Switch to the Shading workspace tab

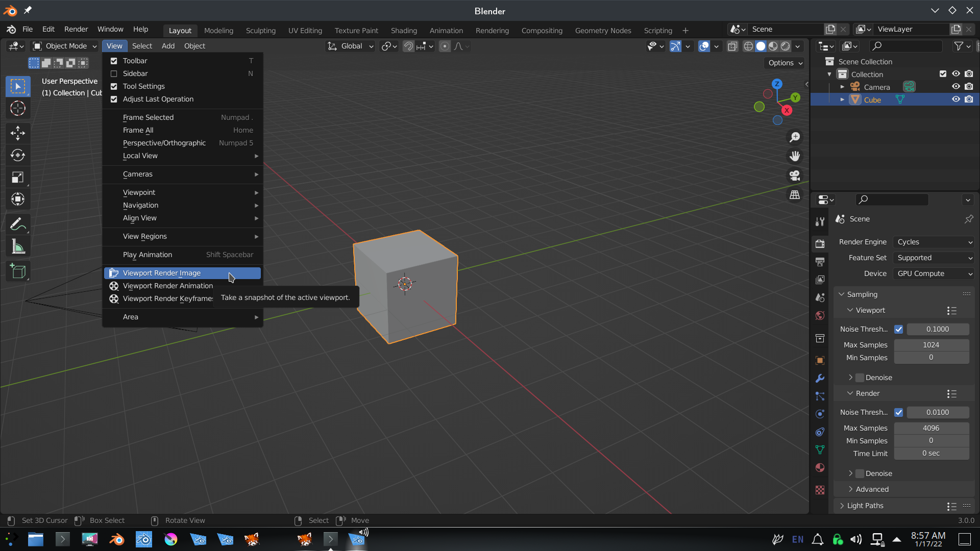(404, 30)
